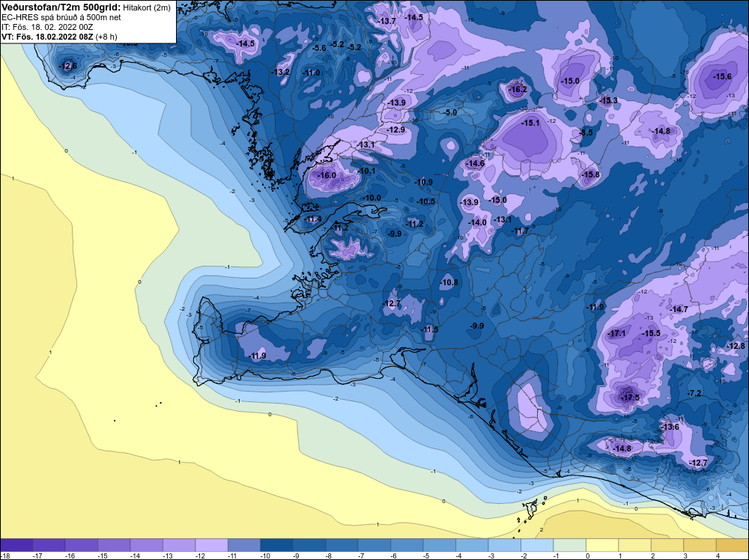Viewport: 749px width, 560px height.
Task: Click the -13.7 temperature value
Action: (387, 21)
